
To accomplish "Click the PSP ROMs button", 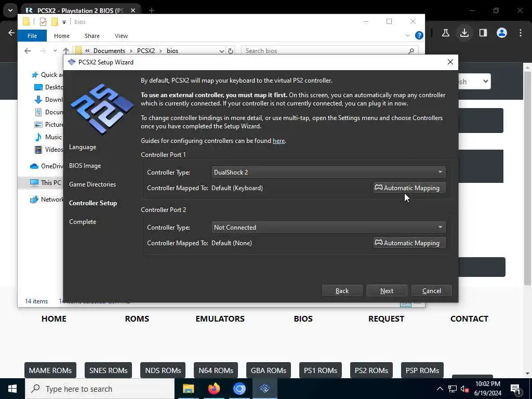I will (422, 370).
